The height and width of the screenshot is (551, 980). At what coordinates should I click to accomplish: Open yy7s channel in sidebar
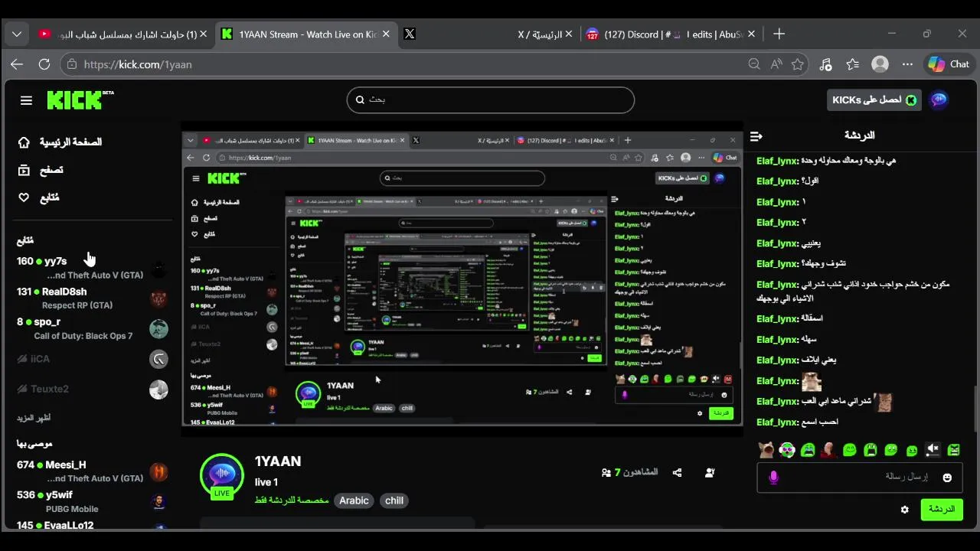click(x=92, y=268)
